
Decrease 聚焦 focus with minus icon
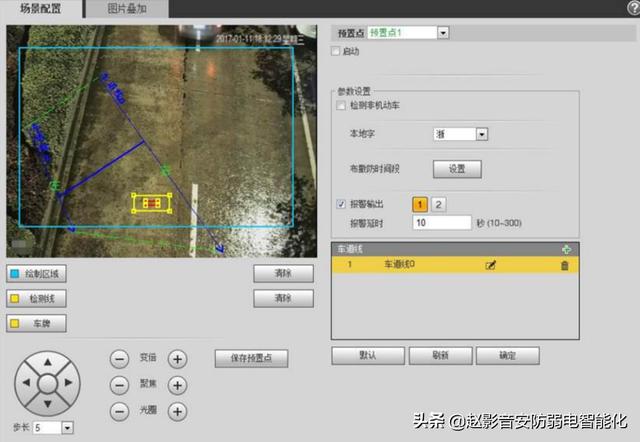[x=119, y=385]
